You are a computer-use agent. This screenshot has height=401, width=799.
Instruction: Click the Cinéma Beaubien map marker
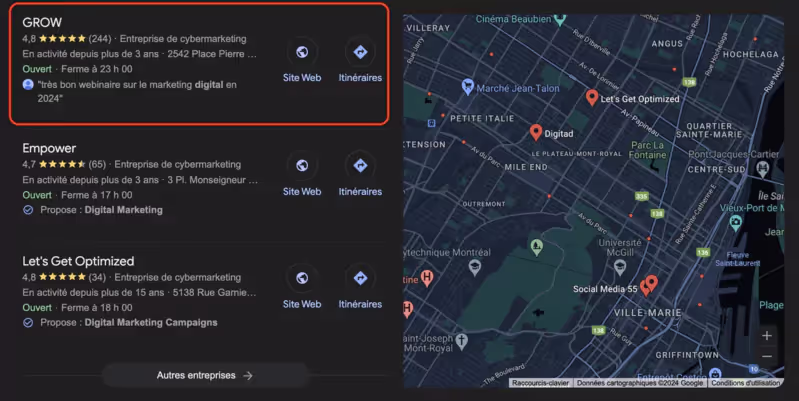(560, 19)
